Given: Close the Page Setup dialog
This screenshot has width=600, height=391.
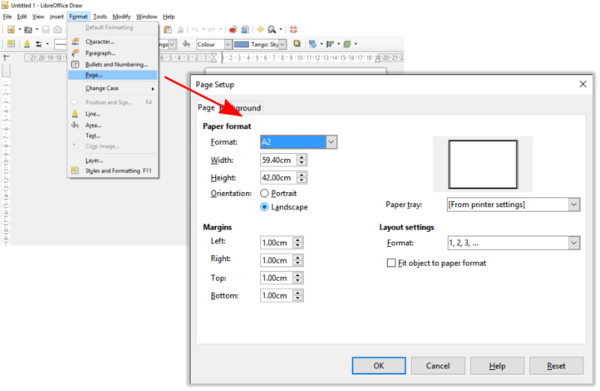Looking at the screenshot, I should point(583,84).
